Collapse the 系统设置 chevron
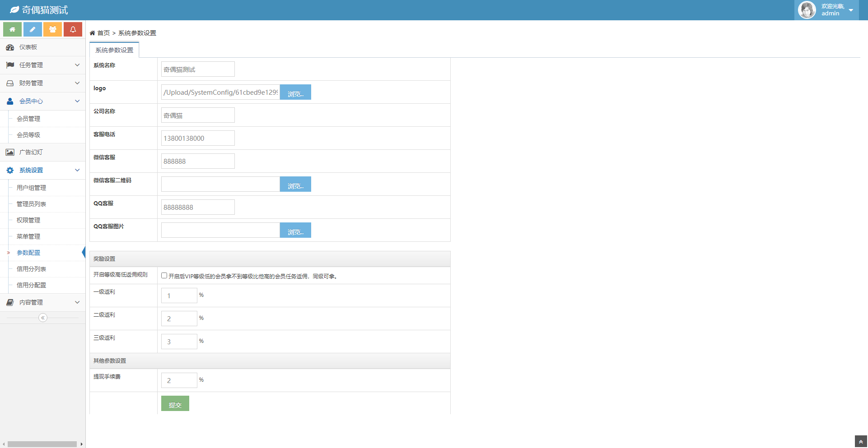868x448 pixels. (x=77, y=170)
